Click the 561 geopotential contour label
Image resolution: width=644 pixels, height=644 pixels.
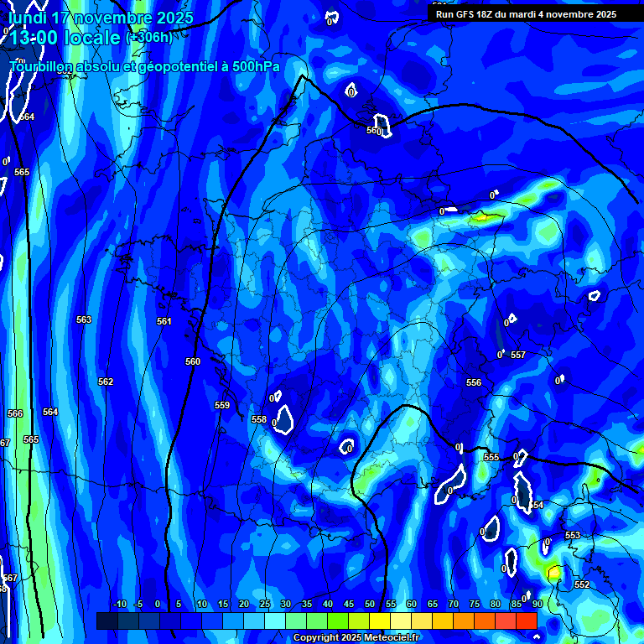click(164, 321)
